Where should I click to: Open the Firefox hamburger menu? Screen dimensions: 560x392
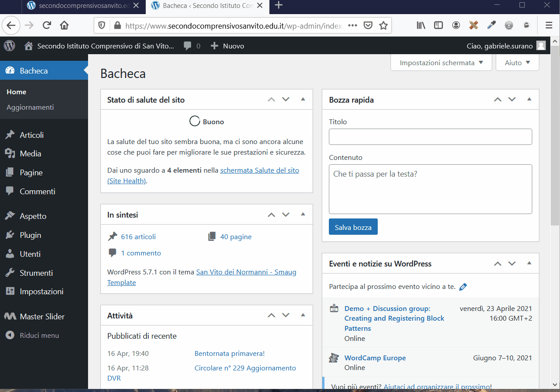tap(549, 26)
